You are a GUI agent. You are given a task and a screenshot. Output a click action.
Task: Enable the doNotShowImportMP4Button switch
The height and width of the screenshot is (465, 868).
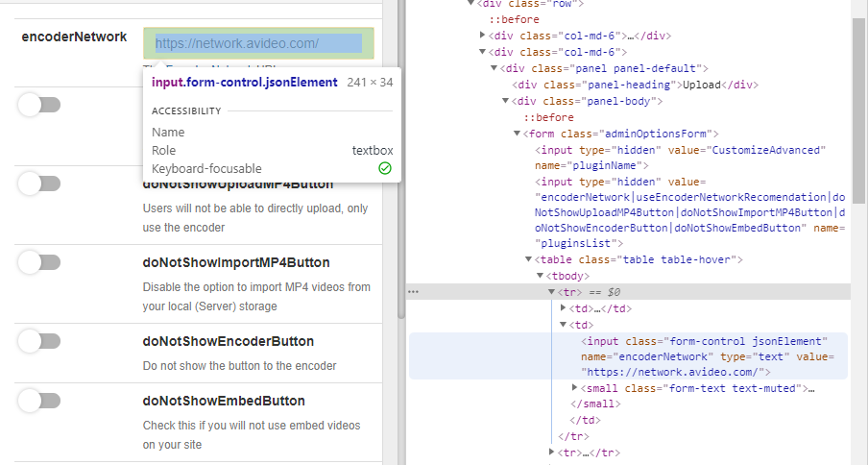(x=39, y=262)
